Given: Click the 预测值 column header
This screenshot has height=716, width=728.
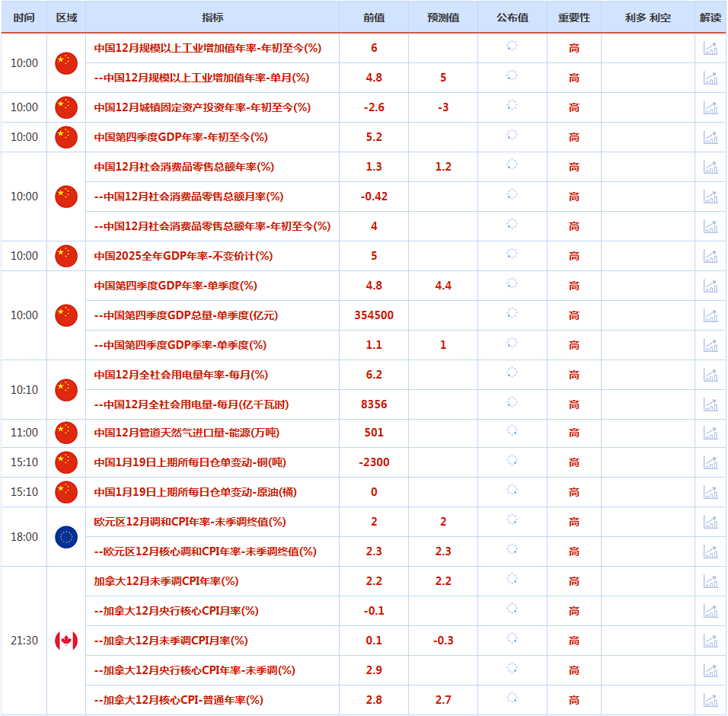Looking at the screenshot, I should click(x=443, y=18).
